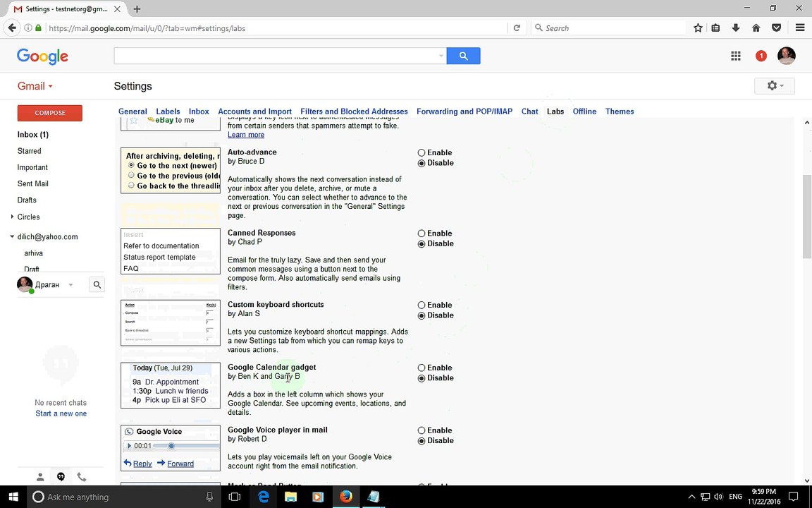Viewport: 812px width, 508px height.
Task: Open the Inbox settings tab
Action: click(199, 111)
